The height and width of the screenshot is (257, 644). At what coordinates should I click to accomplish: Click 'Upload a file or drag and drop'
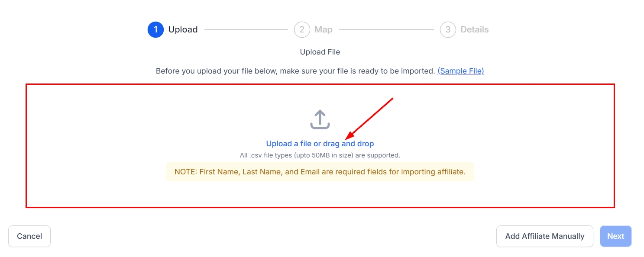pos(320,144)
